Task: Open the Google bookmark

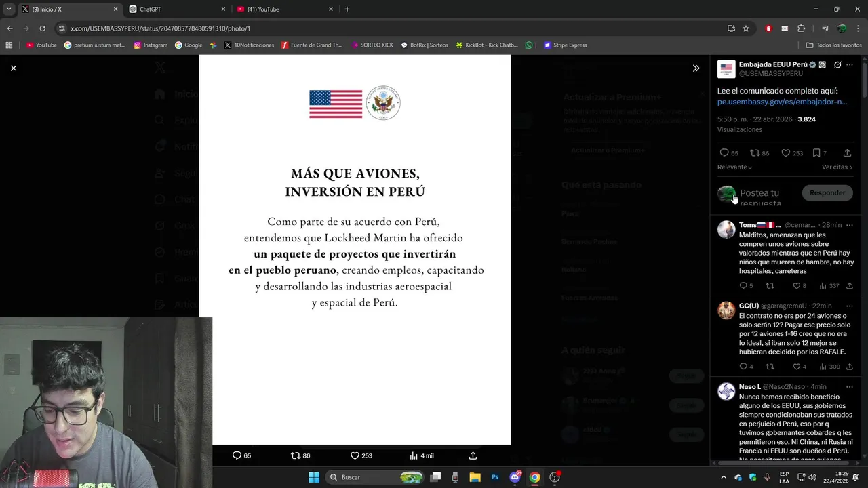Action: point(189,45)
